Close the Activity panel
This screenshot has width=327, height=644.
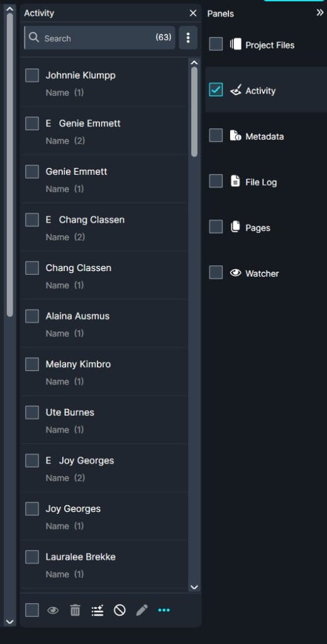(x=193, y=13)
